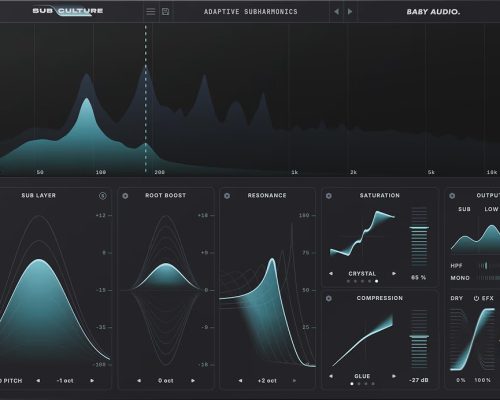Adjust the HPF slider in Output

pos(489,266)
